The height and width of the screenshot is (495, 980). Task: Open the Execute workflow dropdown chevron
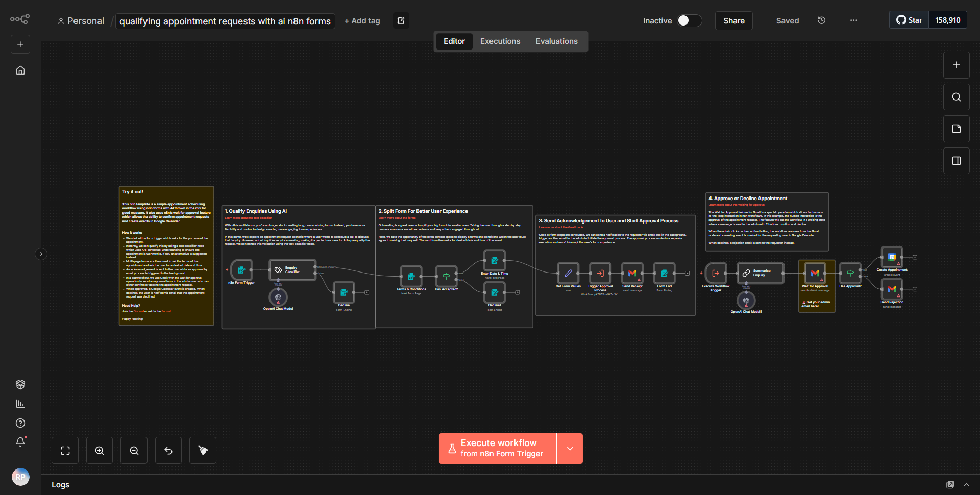point(570,449)
